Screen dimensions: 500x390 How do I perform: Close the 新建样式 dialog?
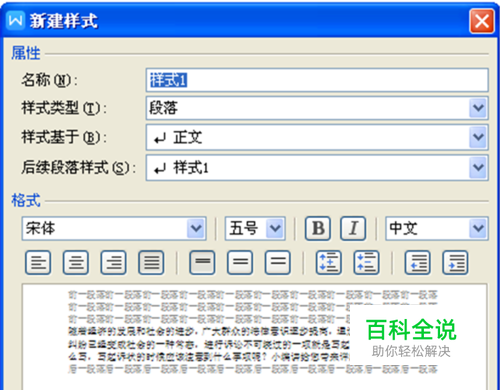click(482, 21)
